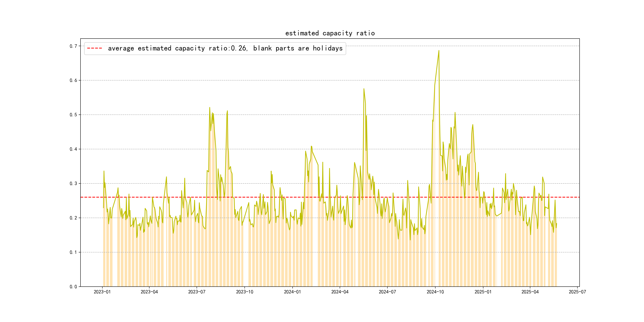Click the 0.3 y-axis tick label
644x322 pixels.
pos(73,183)
